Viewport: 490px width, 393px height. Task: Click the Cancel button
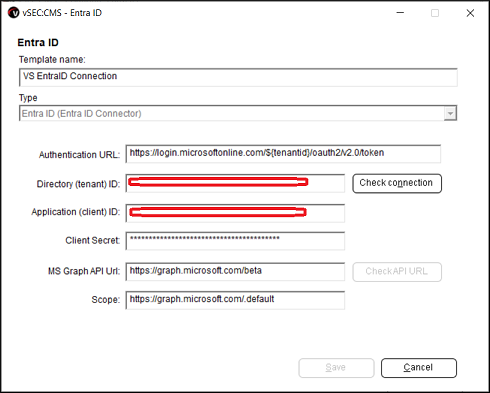click(x=419, y=368)
